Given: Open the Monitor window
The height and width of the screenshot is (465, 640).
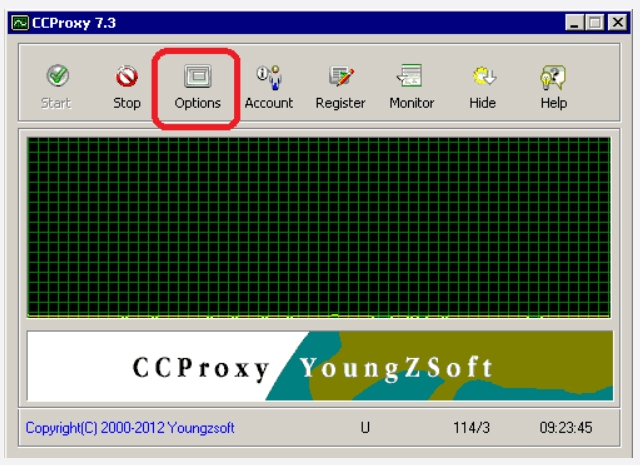Looking at the screenshot, I should click(x=411, y=87).
